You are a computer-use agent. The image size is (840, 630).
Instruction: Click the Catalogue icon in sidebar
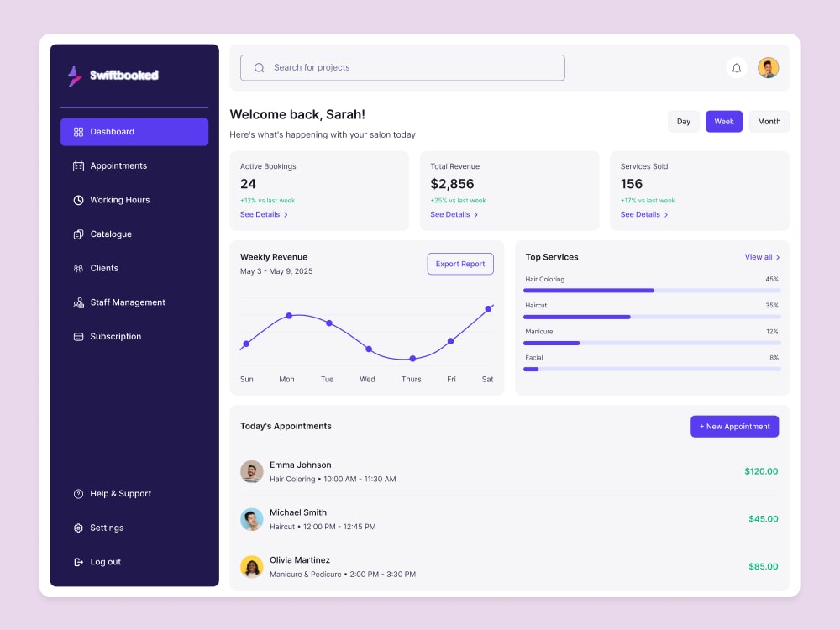(78, 234)
